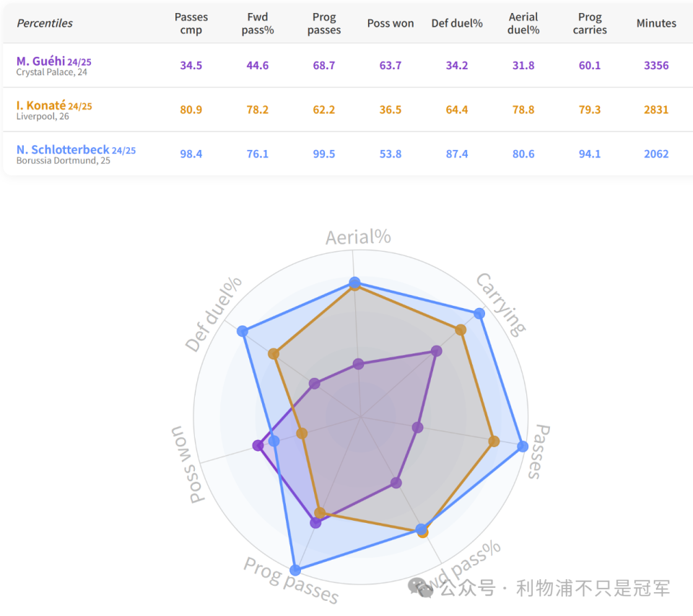
Task: Sort by Prog passes column header
Action: pos(324,23)
